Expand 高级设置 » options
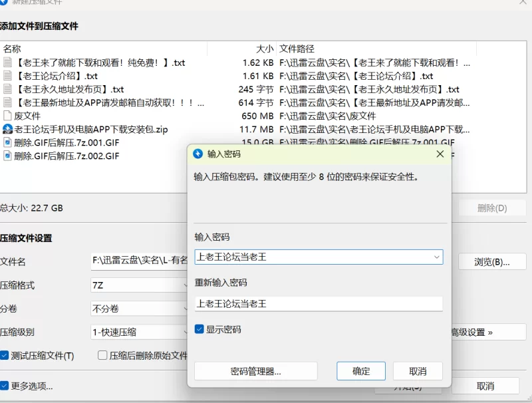Viewport: 532px width, 403px height. click(489, 332)
